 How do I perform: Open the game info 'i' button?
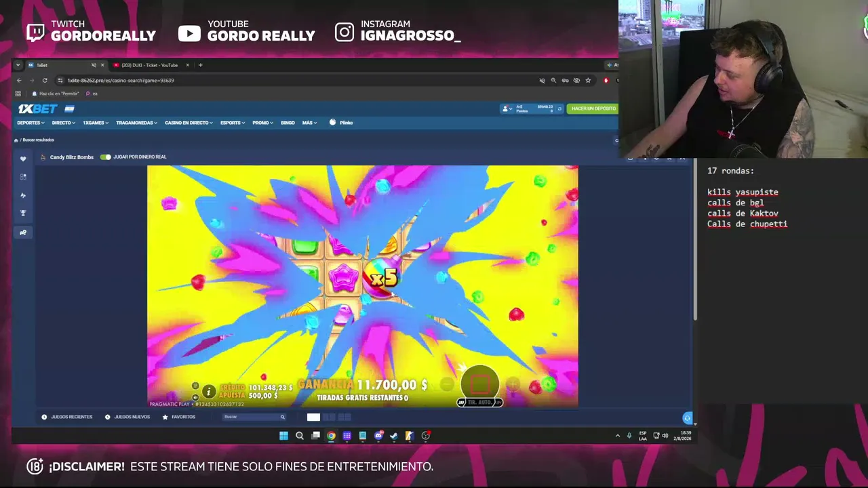click(209, 391)
